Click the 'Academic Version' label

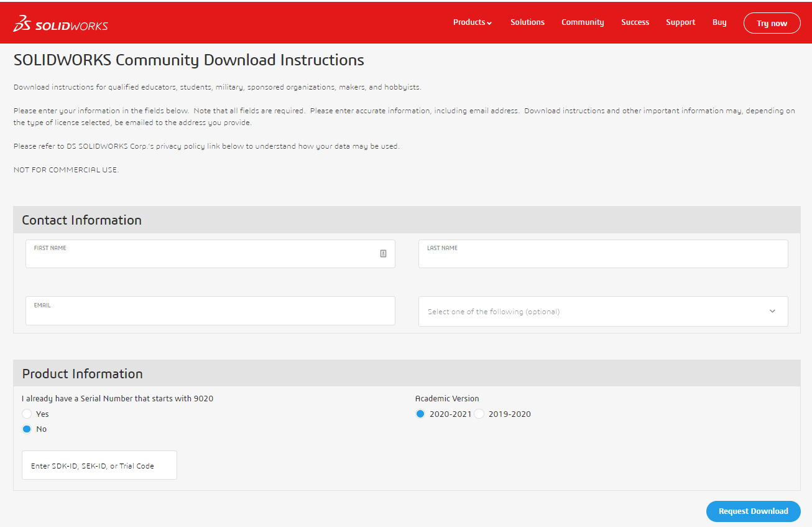[x=447, y=399]
